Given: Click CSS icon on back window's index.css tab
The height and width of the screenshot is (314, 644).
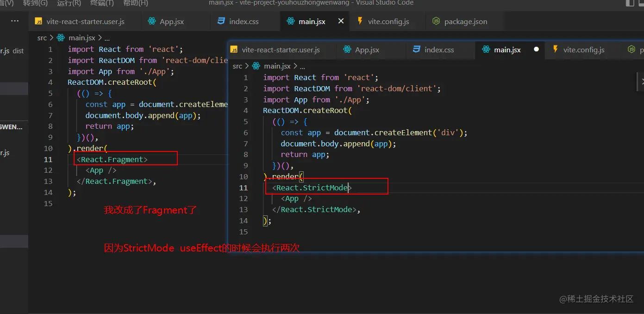Looking at the screenshot, I should pos(221,21).
